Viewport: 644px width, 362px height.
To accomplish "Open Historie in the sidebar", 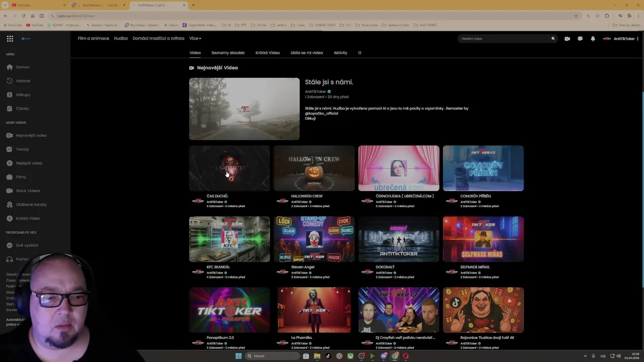I will pos(19,81).
